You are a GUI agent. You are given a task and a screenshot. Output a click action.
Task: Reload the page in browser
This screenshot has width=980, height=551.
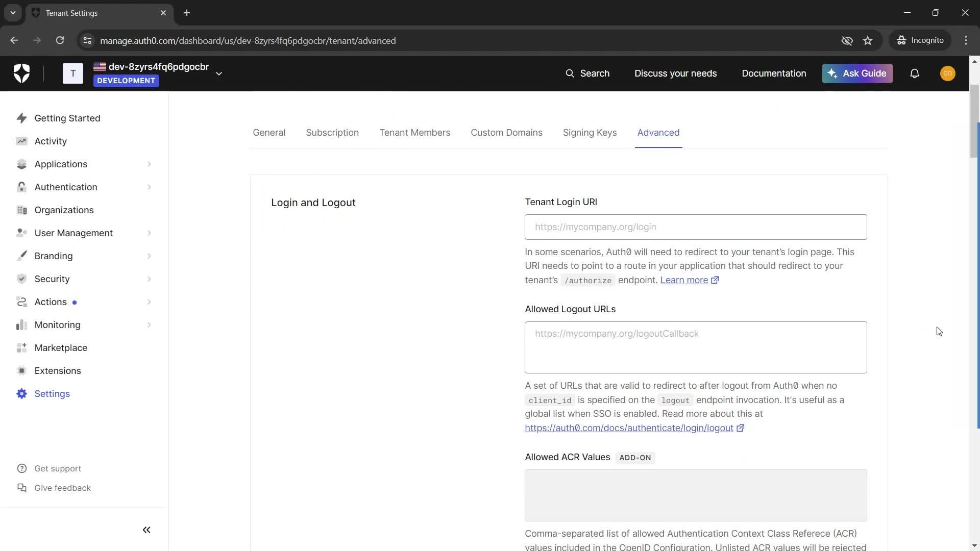tap(60, 40)
